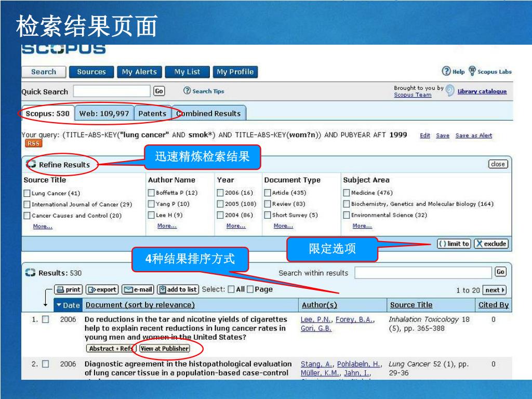The height and width of the screenshot is (399, 532).
Task: Tick the Select All checkbox
Action: (x=231, y=289)
